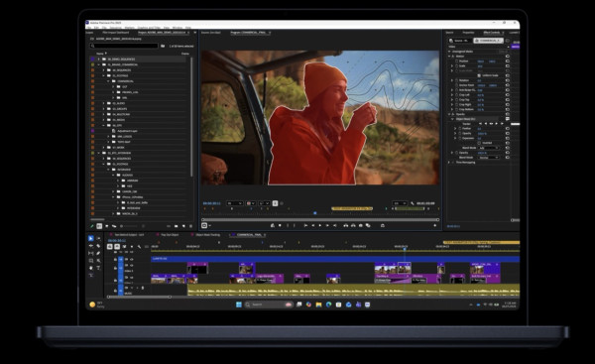Select the Type tool
The width and height of the screenshot is (595, 364).
click(98, 268)
